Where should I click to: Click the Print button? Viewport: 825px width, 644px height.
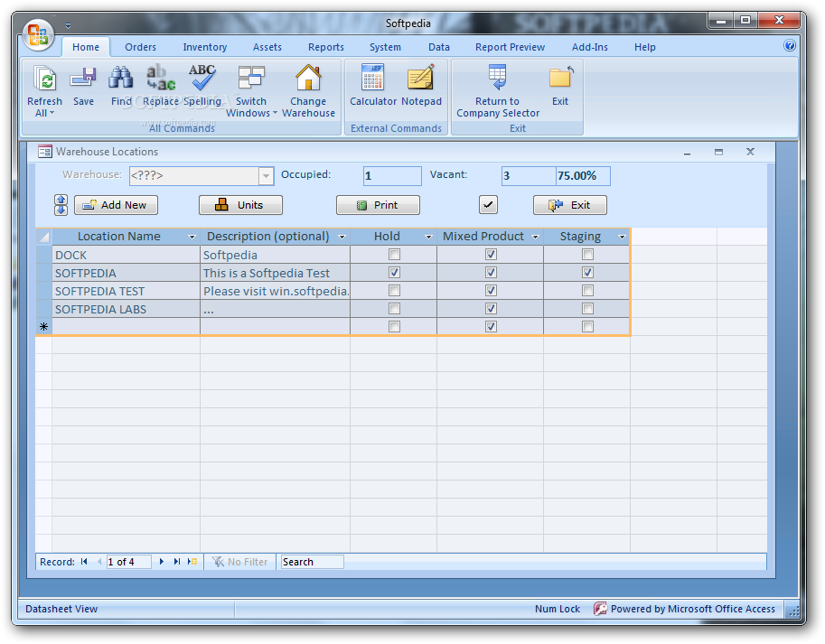tap(378, 205)
